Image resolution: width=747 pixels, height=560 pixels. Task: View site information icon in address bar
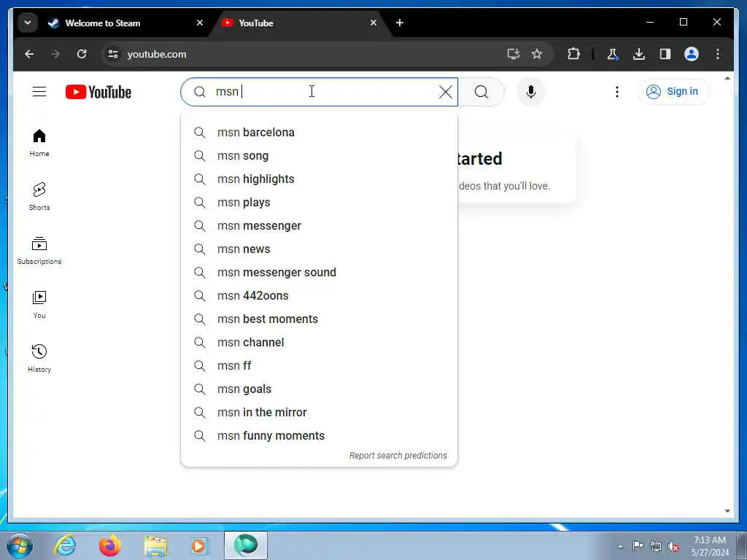click(113, 54)
